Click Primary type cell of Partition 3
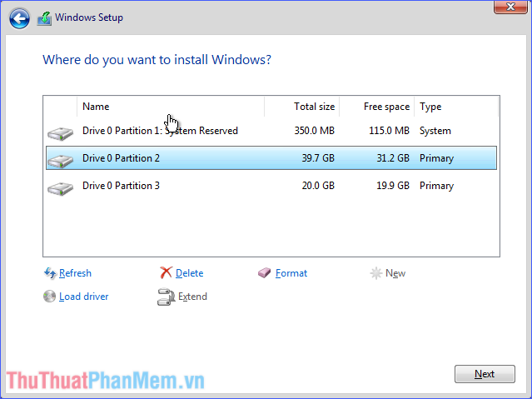Image resolution: width=532 pixels, height=399 pixels. (436, 186)
